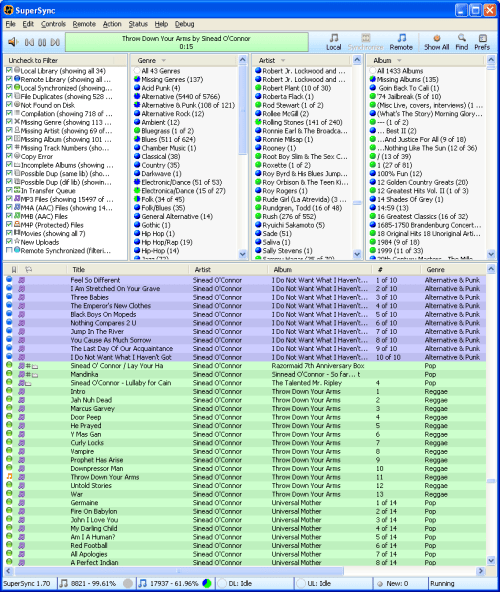Click the Synchronize toolbar button
The width and height of the screenshot is (500, 592).
coord(365,42)
